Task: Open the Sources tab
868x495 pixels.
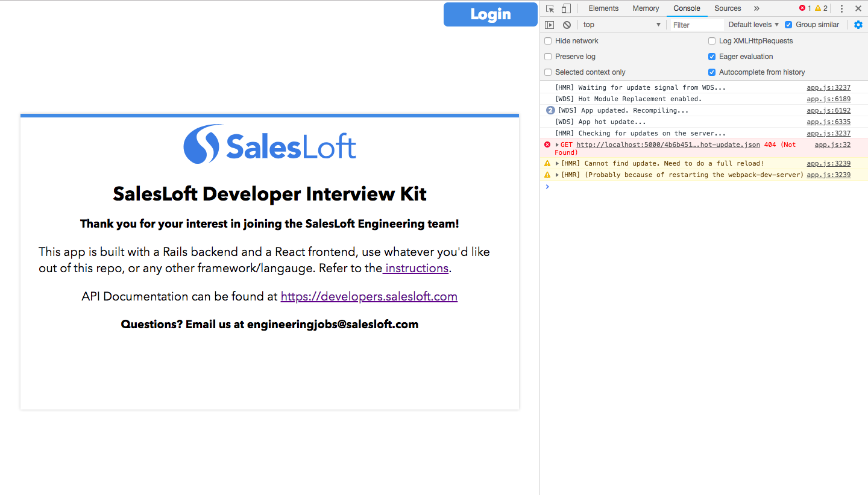Action: click(728, 8)
